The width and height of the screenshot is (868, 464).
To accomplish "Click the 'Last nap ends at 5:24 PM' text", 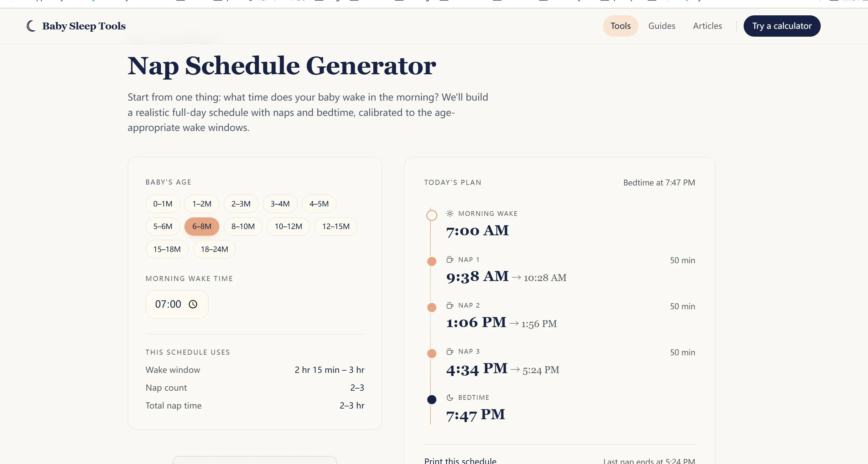I will [649, 461].
